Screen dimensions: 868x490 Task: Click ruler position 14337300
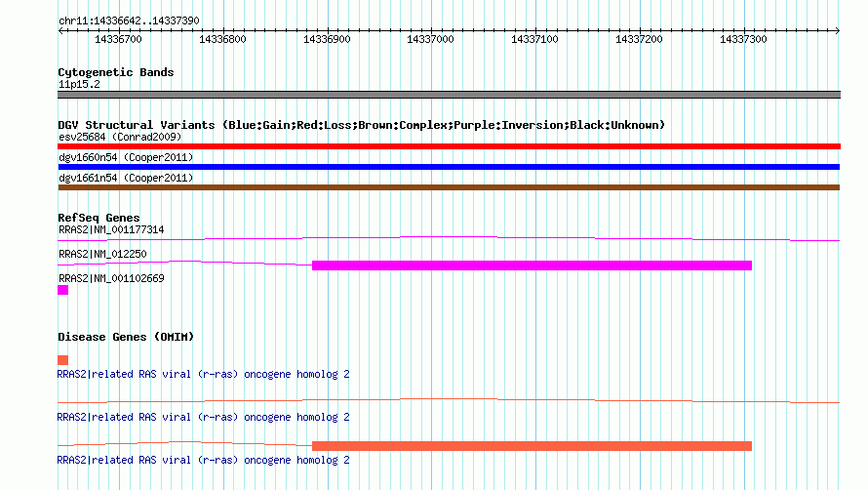tap(743, 39)
